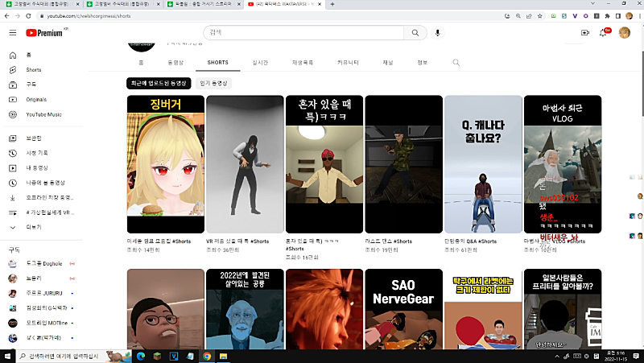Open the hamburger guide menu
This screenshot has height=363, width=644.
pyautogui.click(x=12, y=33)
